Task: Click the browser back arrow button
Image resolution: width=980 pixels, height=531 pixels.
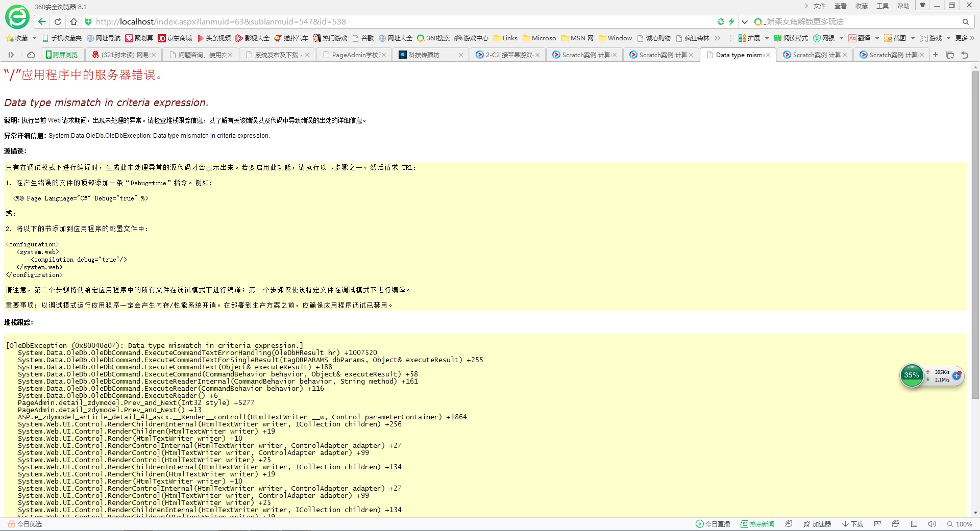Action: click(x=42, y=21)
